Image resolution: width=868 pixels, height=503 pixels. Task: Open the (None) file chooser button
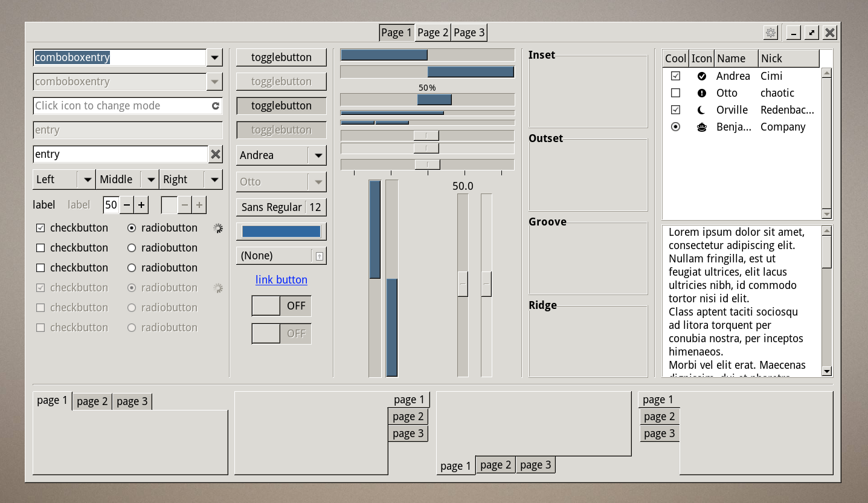coord(281,256)
